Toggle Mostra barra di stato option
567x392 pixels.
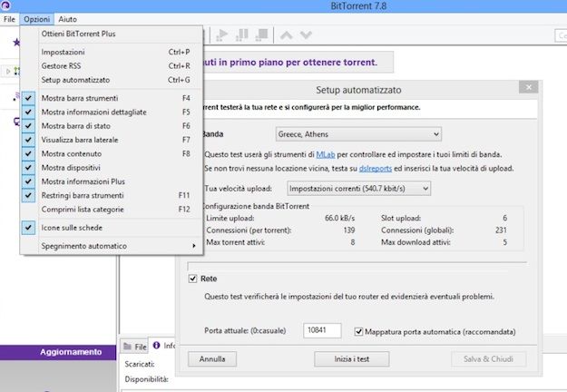[x=112, y=126]
